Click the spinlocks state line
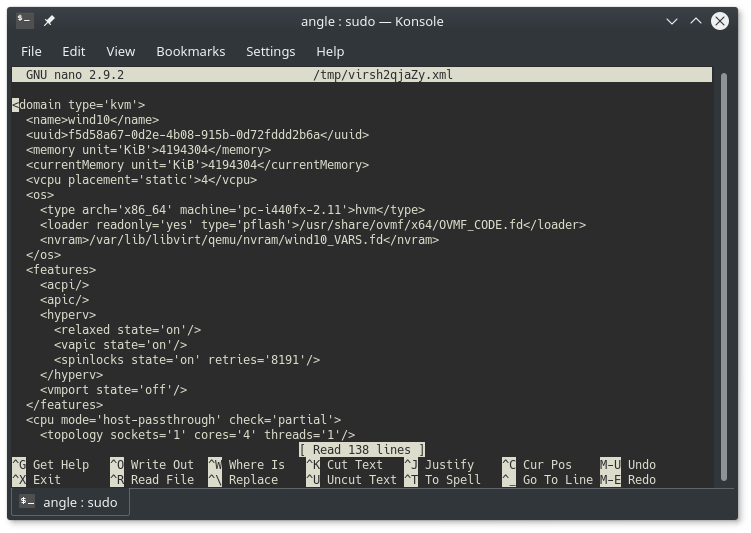This screenshot has width=751, height=533. 187,360
